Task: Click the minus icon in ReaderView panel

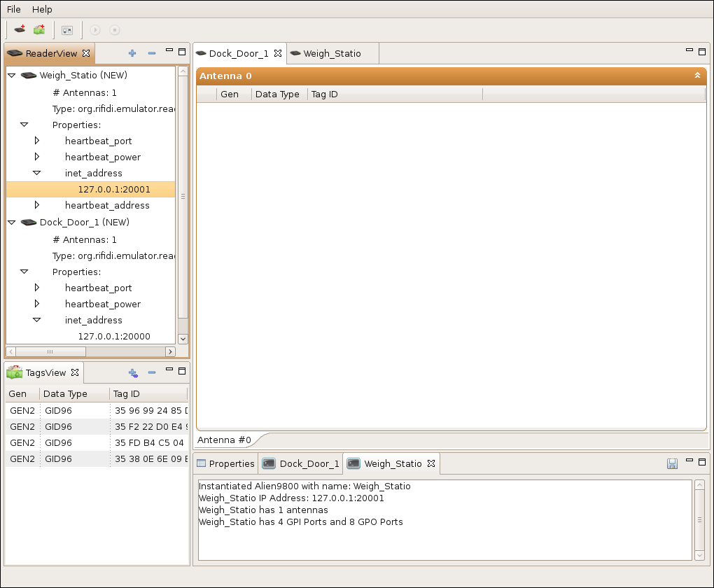Action: coord(152,53)
